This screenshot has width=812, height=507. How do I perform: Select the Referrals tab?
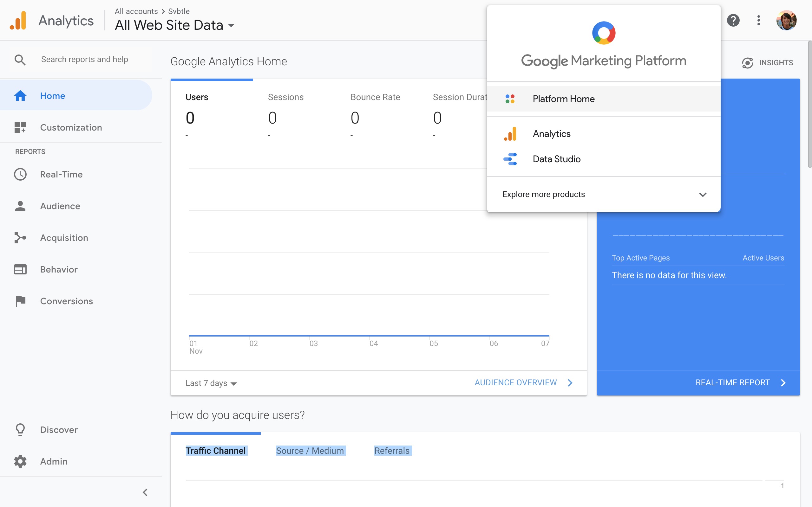[x=392, y=450]
